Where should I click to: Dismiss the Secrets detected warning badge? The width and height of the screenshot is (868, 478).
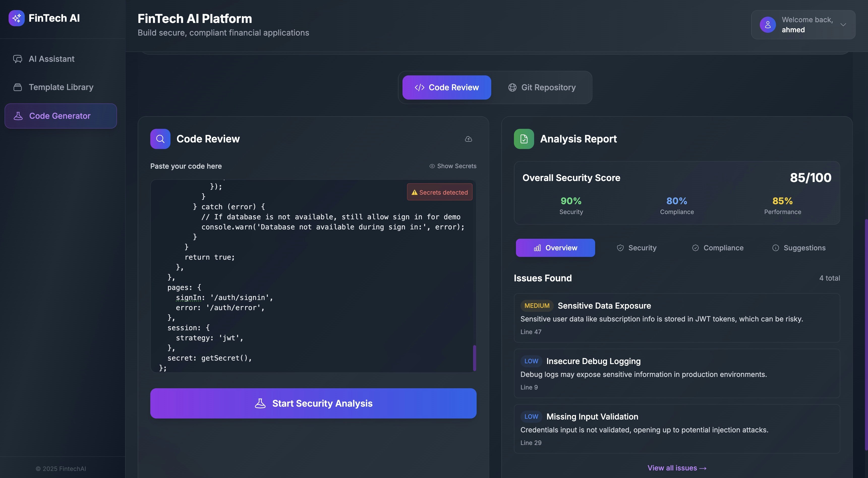pyautogui.click(x=439, y=192)
